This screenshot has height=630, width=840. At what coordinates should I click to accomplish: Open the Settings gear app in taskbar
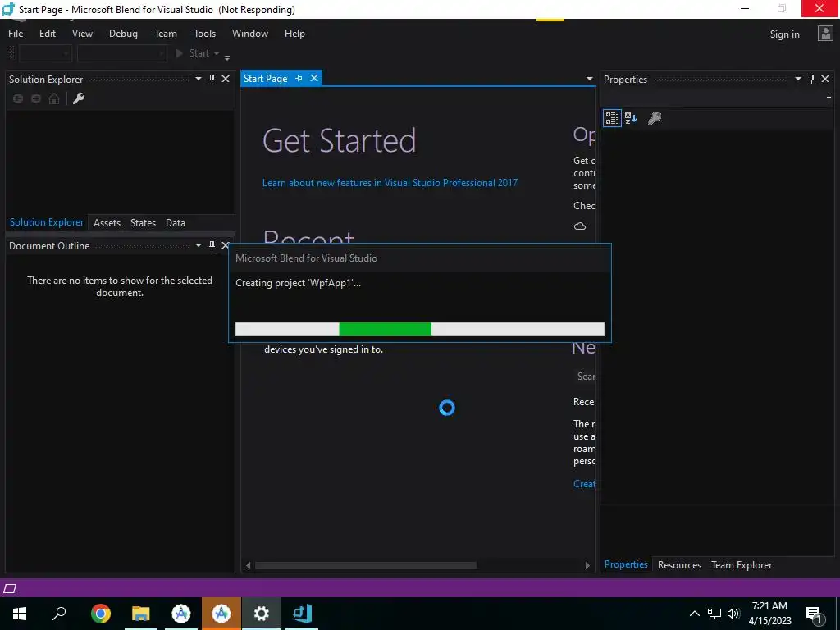point(261,614)
